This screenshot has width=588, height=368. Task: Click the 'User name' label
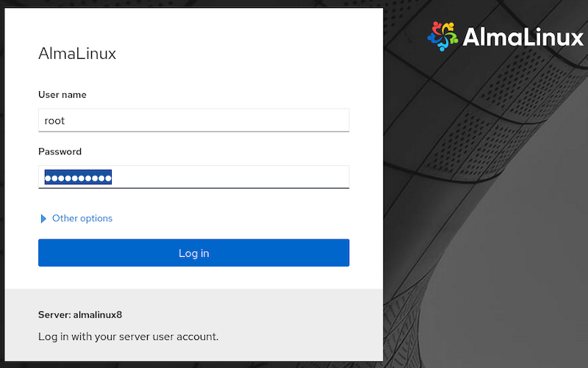62,95
